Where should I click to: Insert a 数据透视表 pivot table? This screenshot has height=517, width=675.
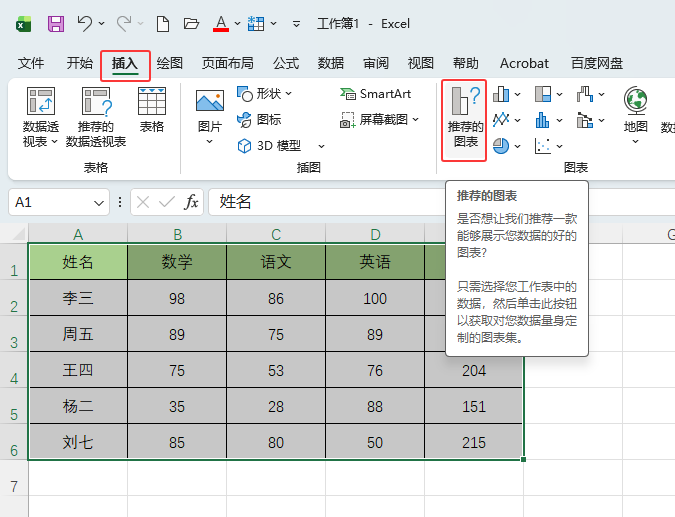[x=40, y=117]
